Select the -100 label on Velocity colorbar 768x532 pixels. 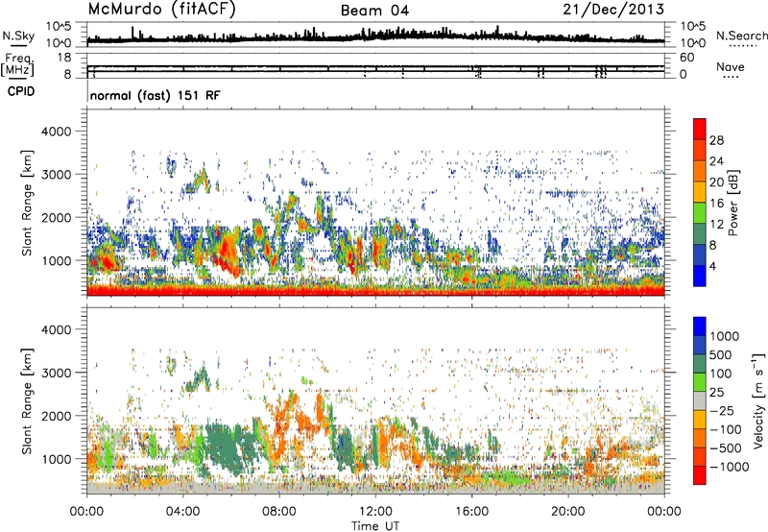726,429
